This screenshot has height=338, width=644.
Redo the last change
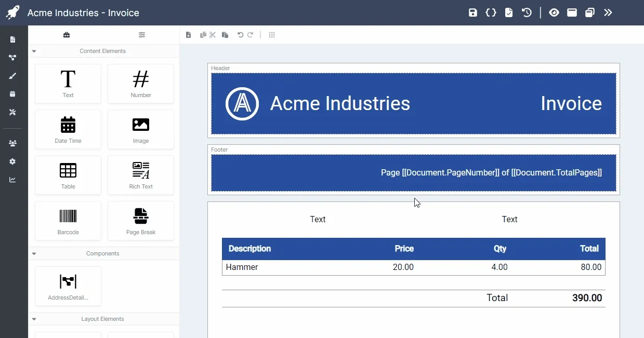(x=250, y=35)
